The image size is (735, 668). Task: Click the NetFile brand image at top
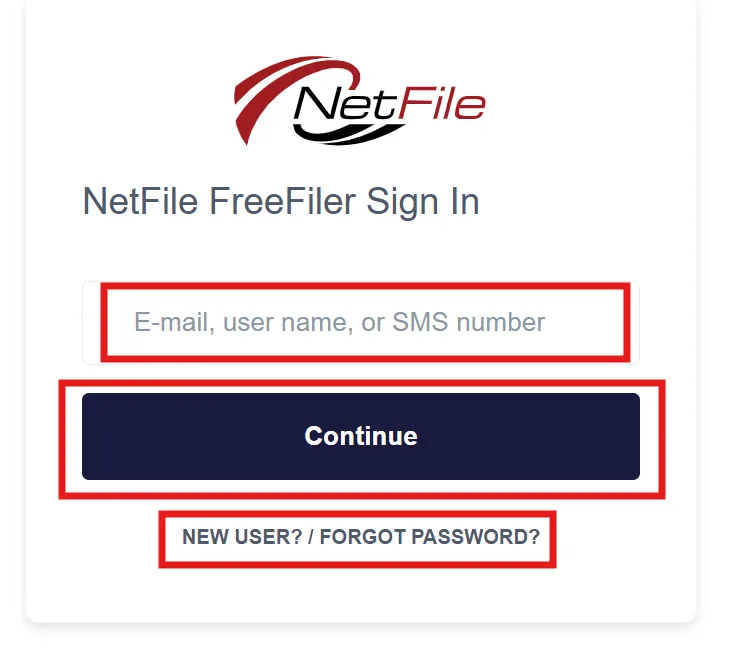[x=360, y=101]
